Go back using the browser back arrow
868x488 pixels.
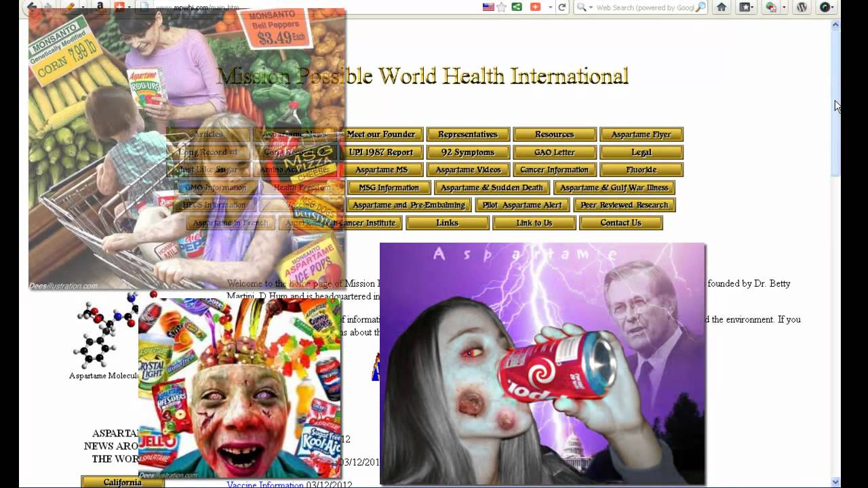tap(31, 7)
